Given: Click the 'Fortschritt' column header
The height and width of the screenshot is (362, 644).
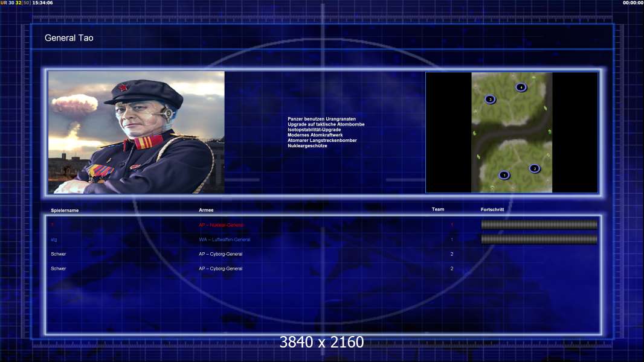Looking at the screenshot, I should point(492,209).
